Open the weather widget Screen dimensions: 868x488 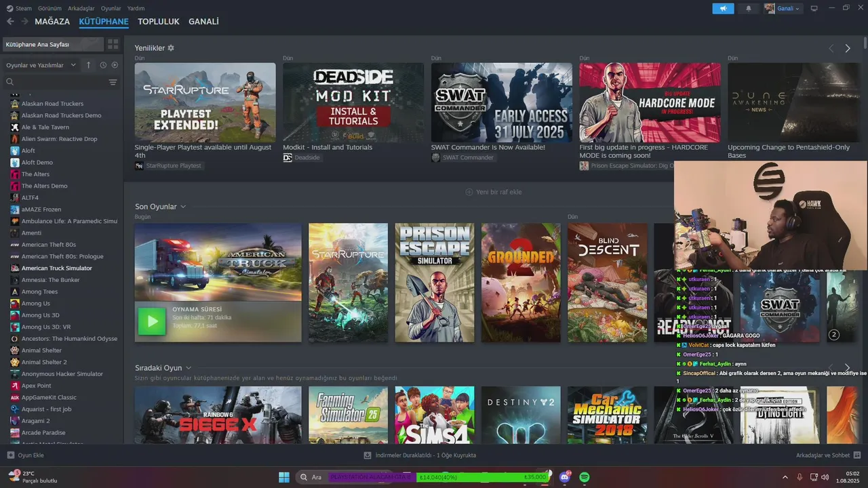coord(33,477)
